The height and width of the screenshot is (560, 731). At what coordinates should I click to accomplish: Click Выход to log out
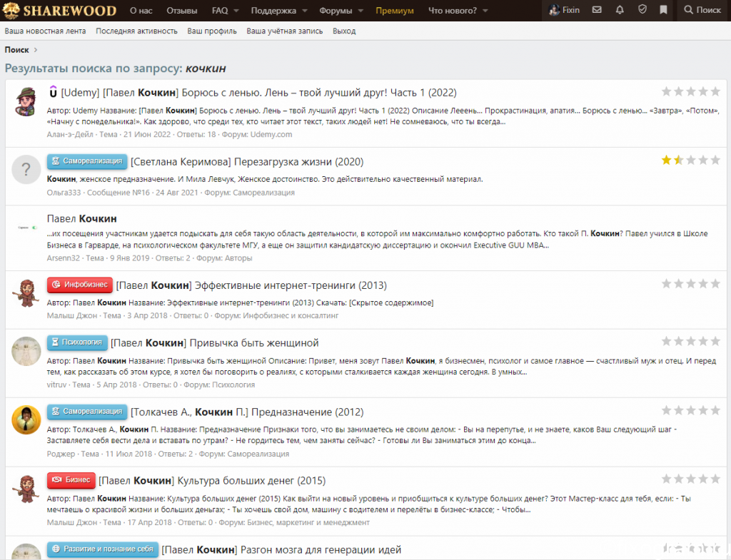[344, 31]
